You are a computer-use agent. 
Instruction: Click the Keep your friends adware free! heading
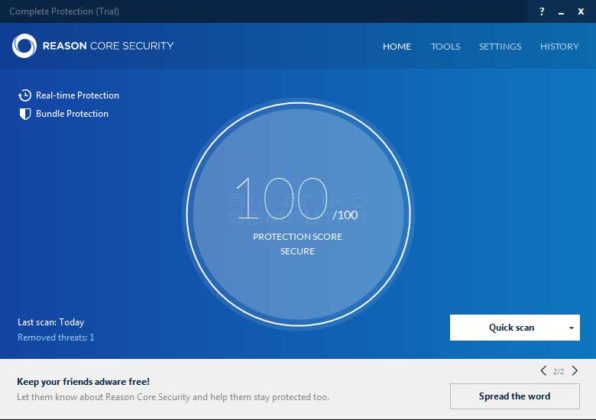[x=83, y=382]
